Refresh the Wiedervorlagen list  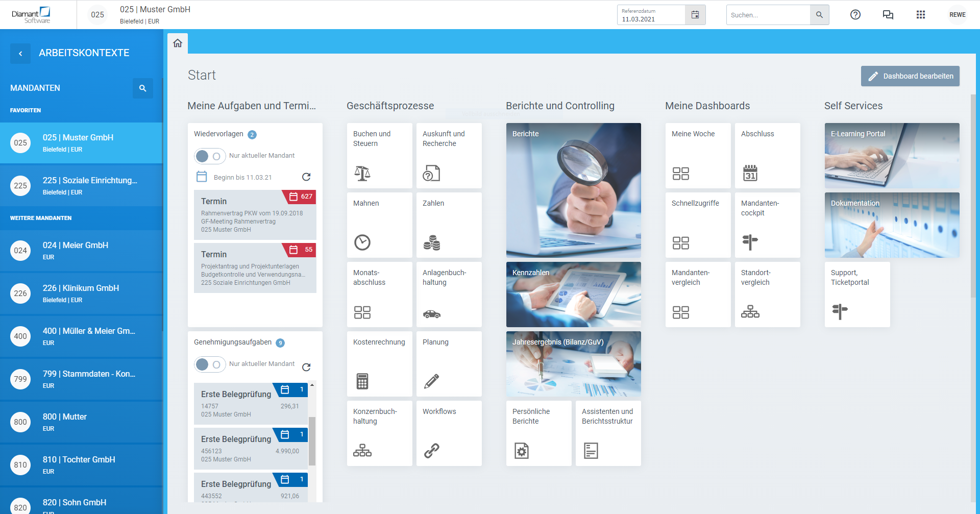[x=306, y=177]
